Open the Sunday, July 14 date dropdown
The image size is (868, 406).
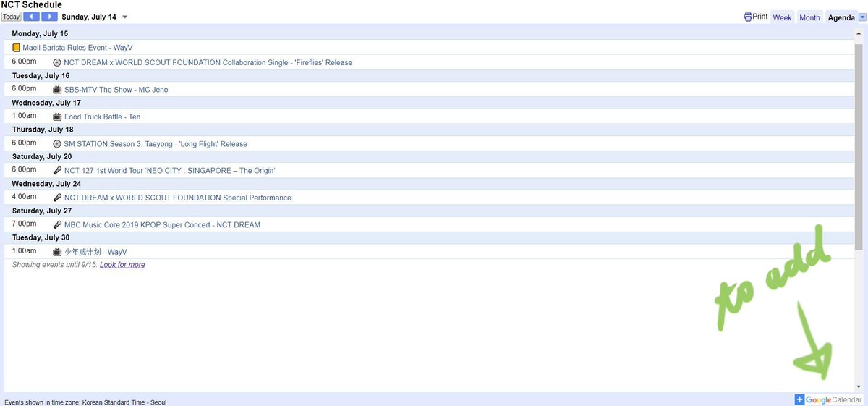coord(124,17)
